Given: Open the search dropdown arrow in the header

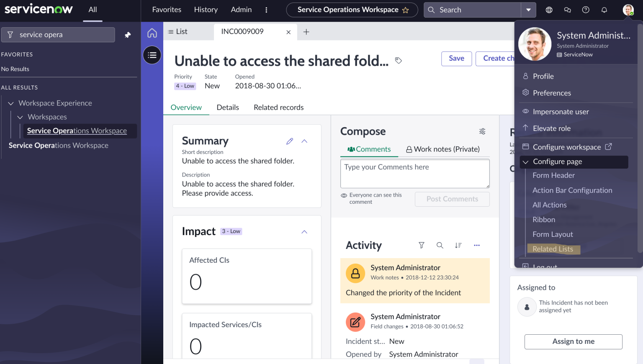Looking at the screenshot, I should (x=529, y=9).
